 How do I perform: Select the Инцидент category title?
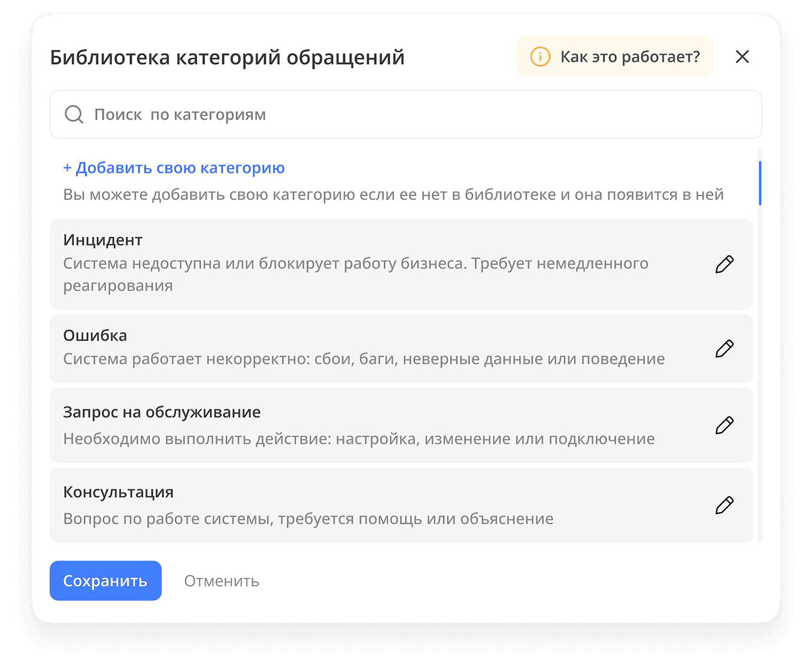(x=103, y=240)
